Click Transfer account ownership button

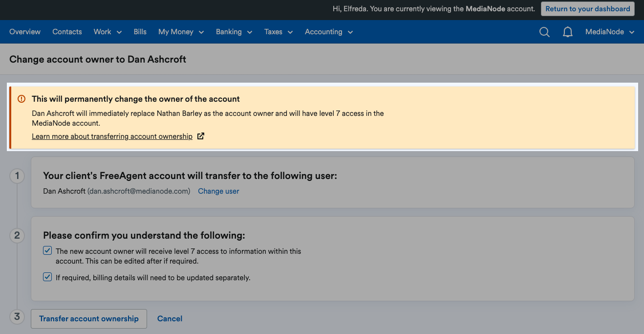pos(89,319)
